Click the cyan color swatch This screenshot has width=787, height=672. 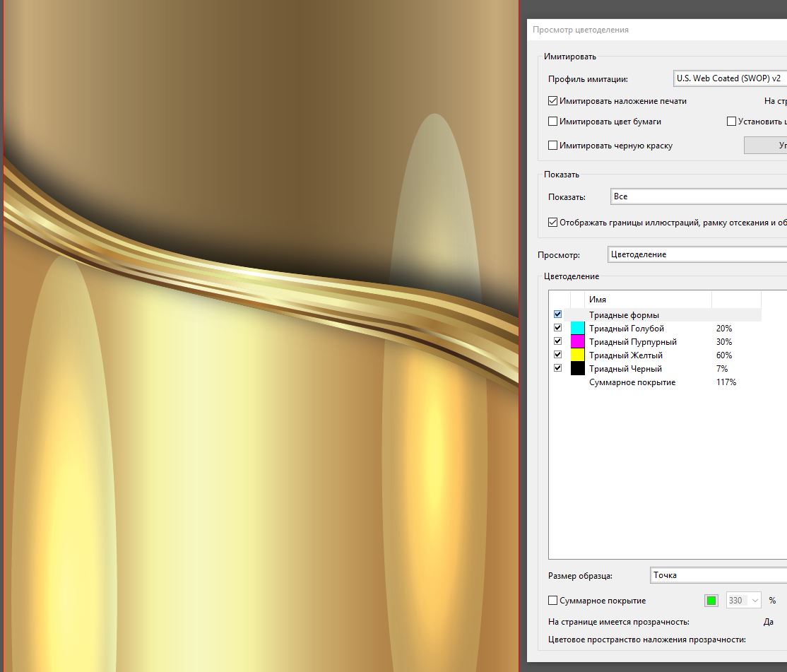[578, 328]
